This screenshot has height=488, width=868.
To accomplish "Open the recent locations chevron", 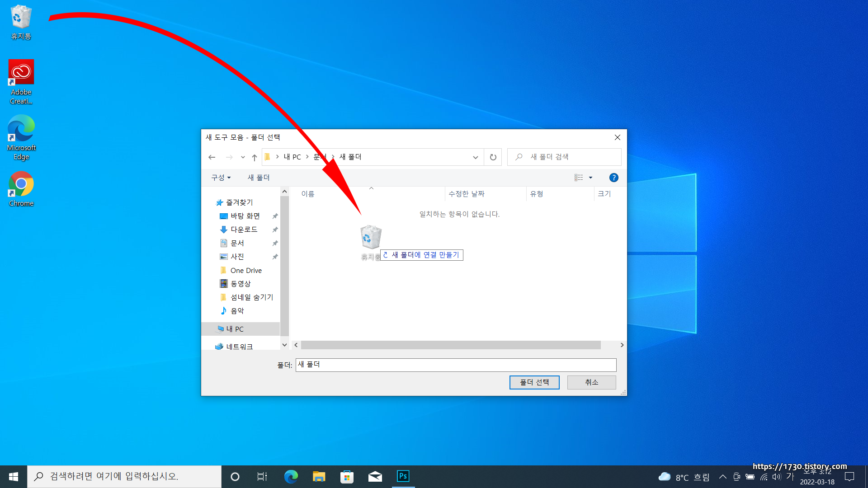I will [x=243, y=157].
